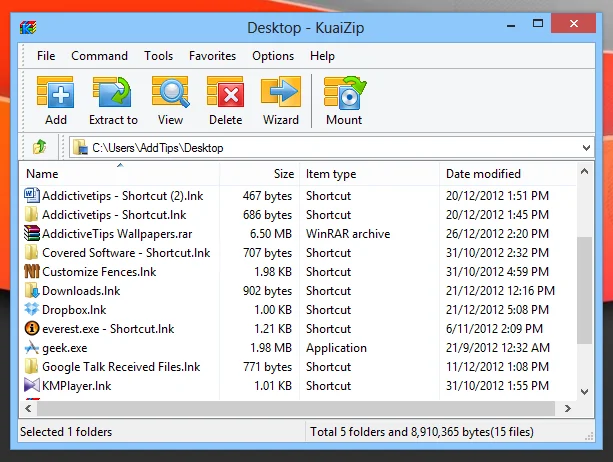Viewport: 613px width, 462px height.
Task: Click the horizontal scrollbar left arrow
Action: [28, 409]
